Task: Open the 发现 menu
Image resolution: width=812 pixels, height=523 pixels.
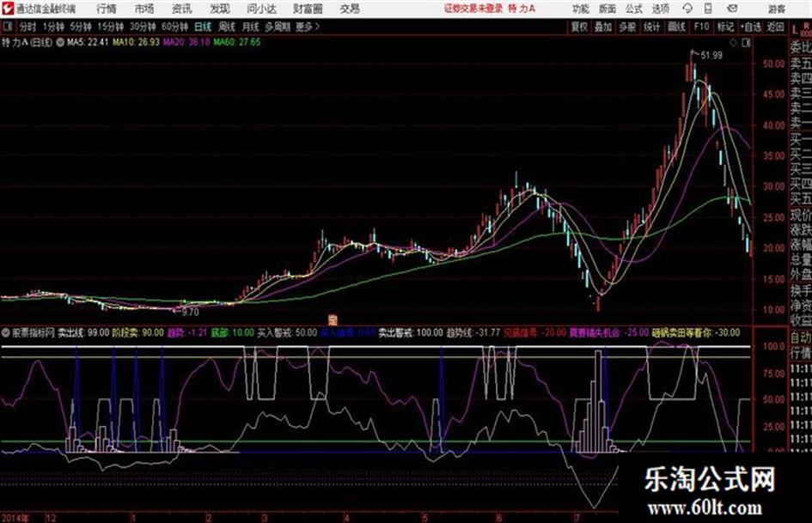Action: 220,9
